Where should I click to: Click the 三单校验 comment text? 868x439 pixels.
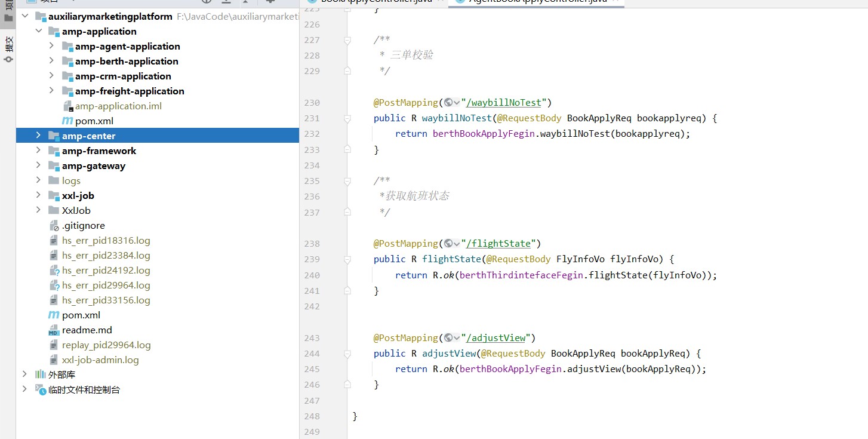[x=412, y=55]
